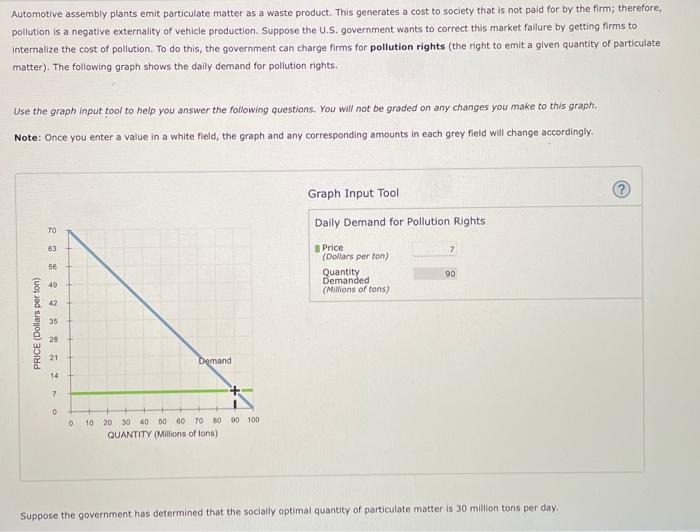Click the PRICE (Dollars per ton) axis label
Screen dimensions: 700x532
point(37,324)
